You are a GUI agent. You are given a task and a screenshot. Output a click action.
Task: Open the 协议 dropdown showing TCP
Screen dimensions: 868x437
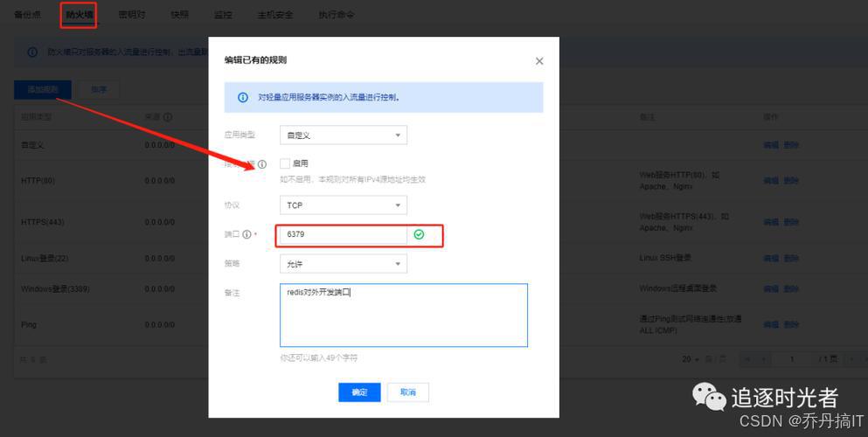click(344, 205)
